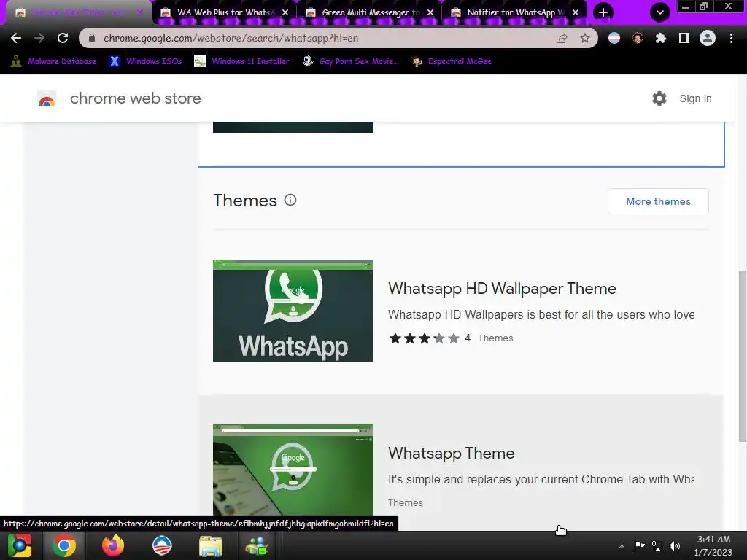Viewport: 747px width, 560px height.
Task: Open web store settings gear
Action: click(659, 98)
